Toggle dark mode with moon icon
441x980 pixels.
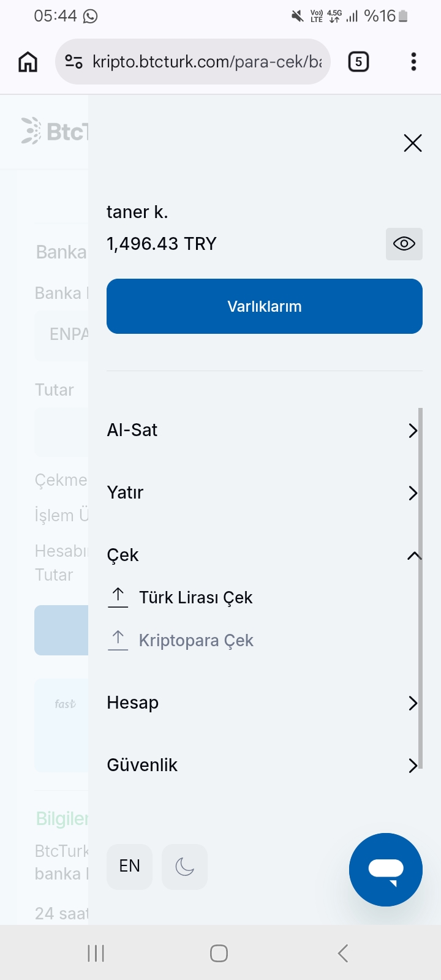[x=184, y=866]
